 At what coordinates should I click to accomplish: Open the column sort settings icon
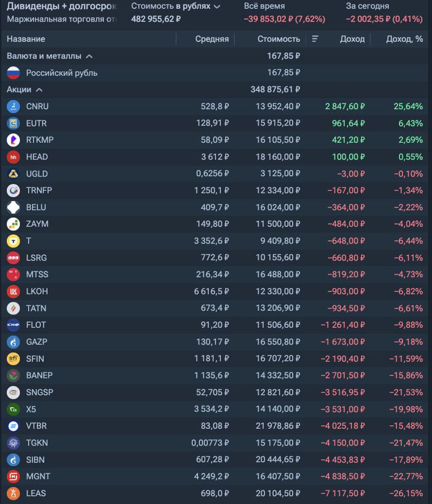click(x=315, y=39)
